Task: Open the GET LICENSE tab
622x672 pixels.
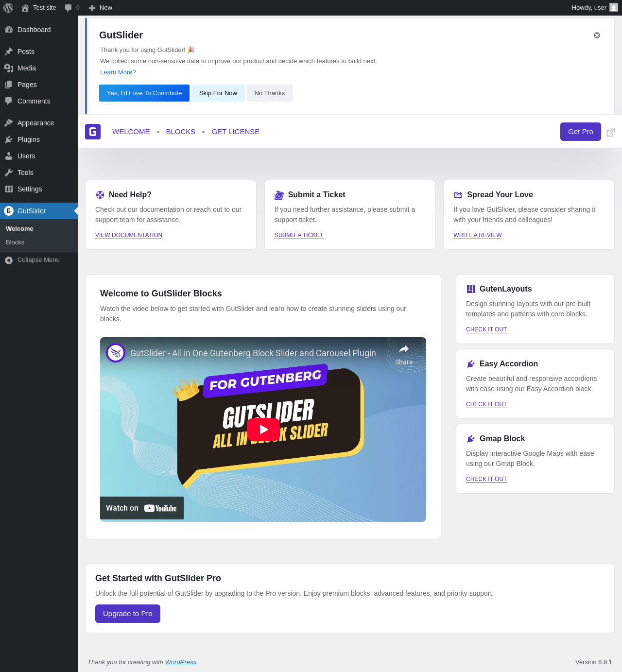Action: 235,132
